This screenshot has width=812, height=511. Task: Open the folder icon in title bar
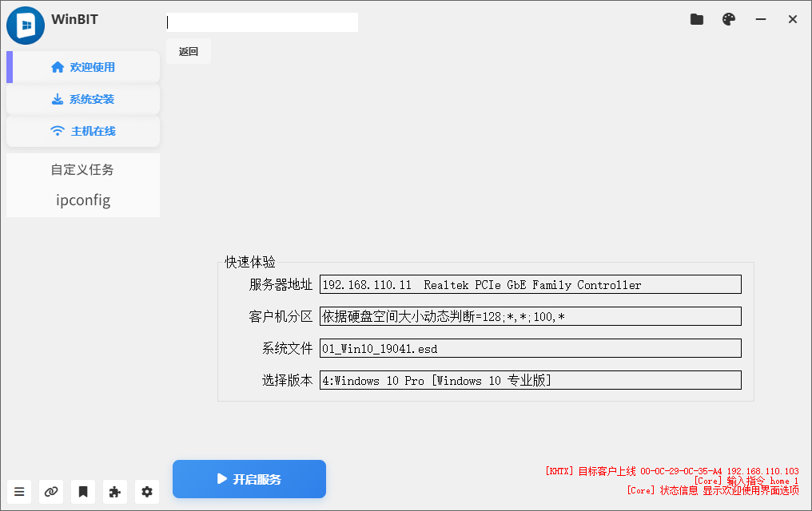pyautogui.click(x=697, y=20)
